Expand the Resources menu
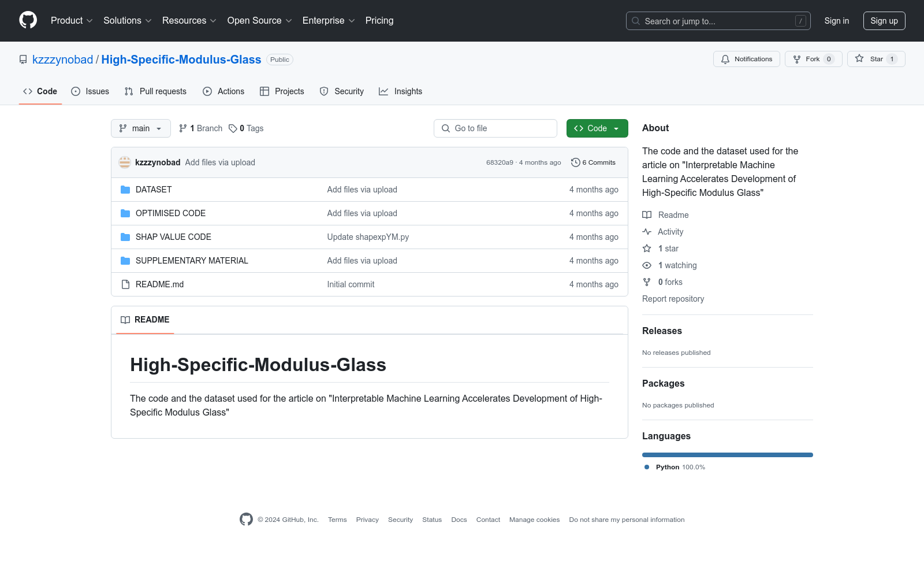Image resolution: width=924 pixels, height=578 pixels. point(189,20)
